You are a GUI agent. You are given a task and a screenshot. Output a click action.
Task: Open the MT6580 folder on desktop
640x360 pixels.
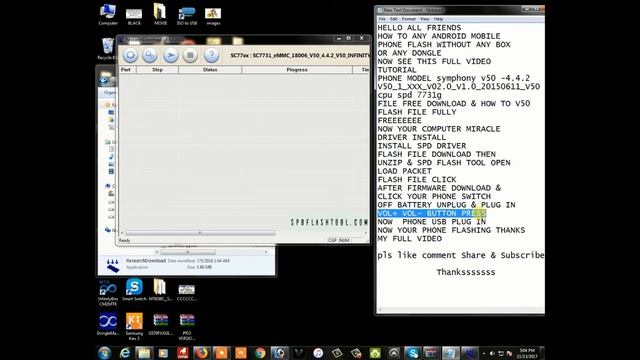point(160,290)
